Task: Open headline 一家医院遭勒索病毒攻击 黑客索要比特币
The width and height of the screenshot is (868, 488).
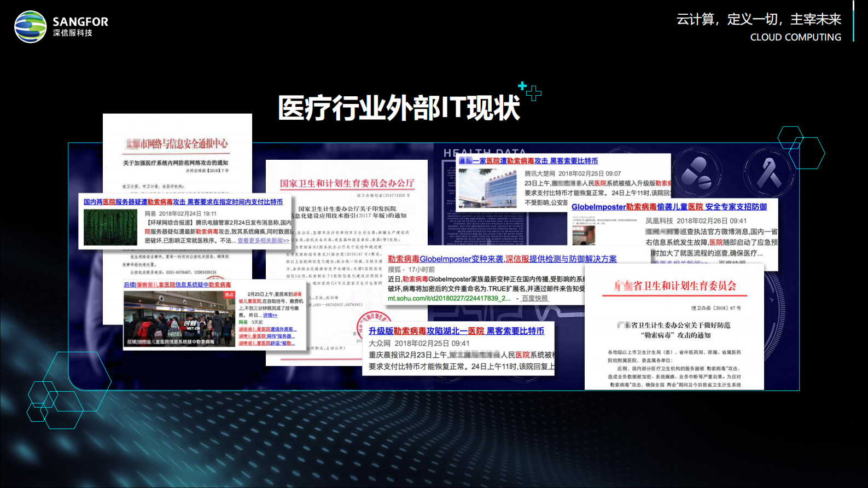Action: 528,161
